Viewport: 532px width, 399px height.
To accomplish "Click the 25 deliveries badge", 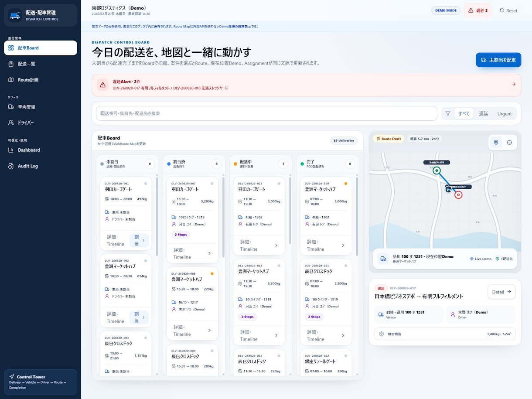I will (x=344, y=140).
